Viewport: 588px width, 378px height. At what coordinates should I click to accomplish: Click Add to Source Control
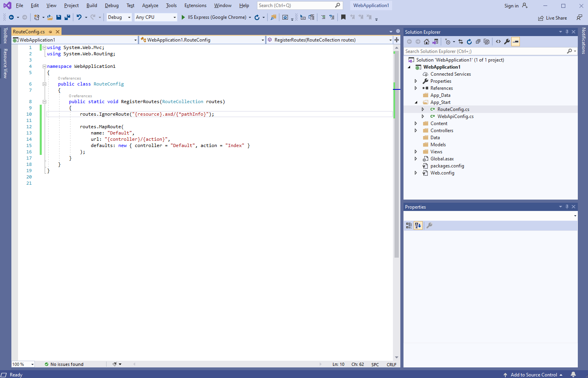[533, 375]
